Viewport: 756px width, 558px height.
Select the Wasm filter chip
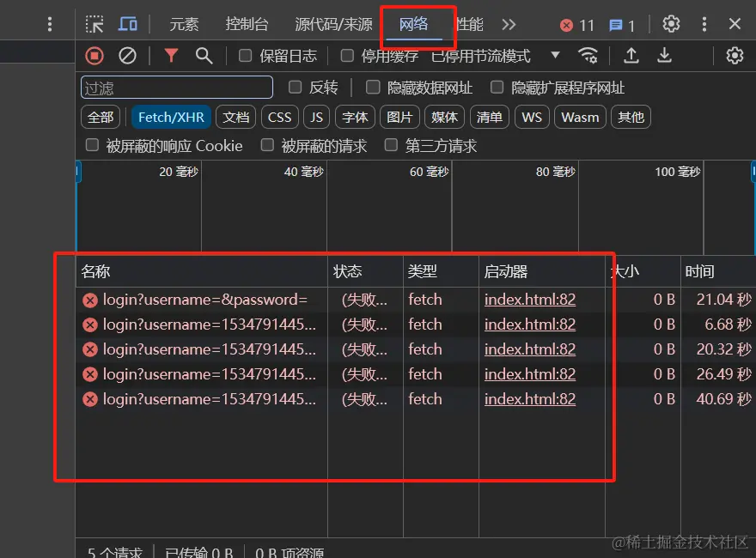[x=580, y=117]
